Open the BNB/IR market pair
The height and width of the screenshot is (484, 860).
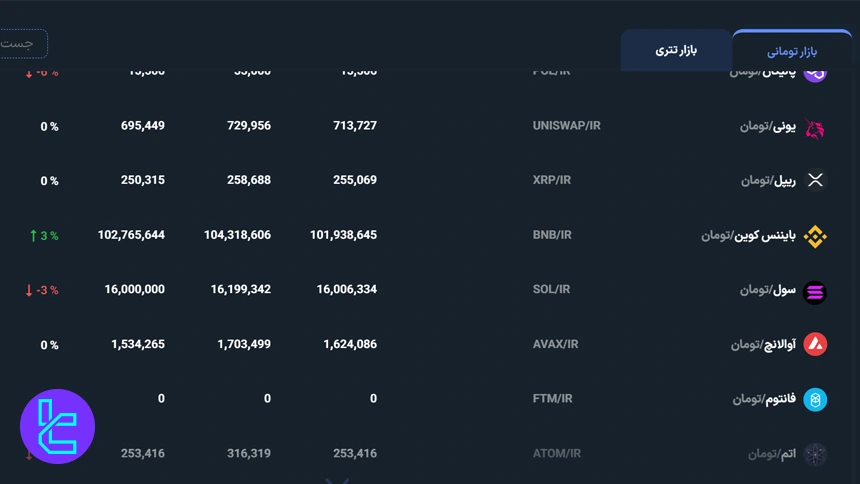pos(552,236)
